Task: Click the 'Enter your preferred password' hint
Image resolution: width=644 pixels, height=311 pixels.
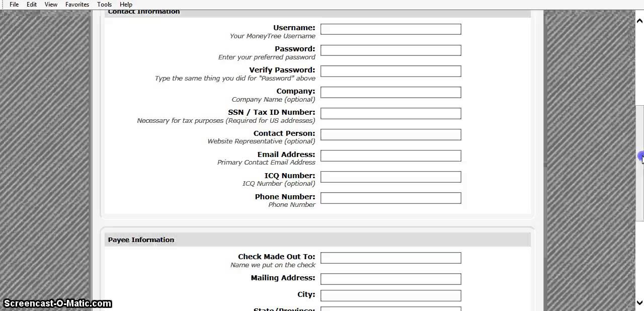Action: (x=267, y=57)
